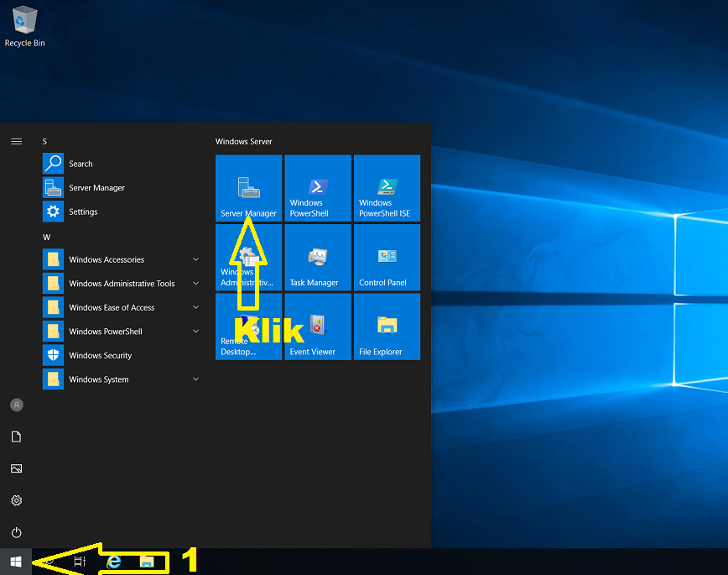This screenshot has width=728, height=575.
Task: Open the user account icon in Start
Action: coord(16,405)
